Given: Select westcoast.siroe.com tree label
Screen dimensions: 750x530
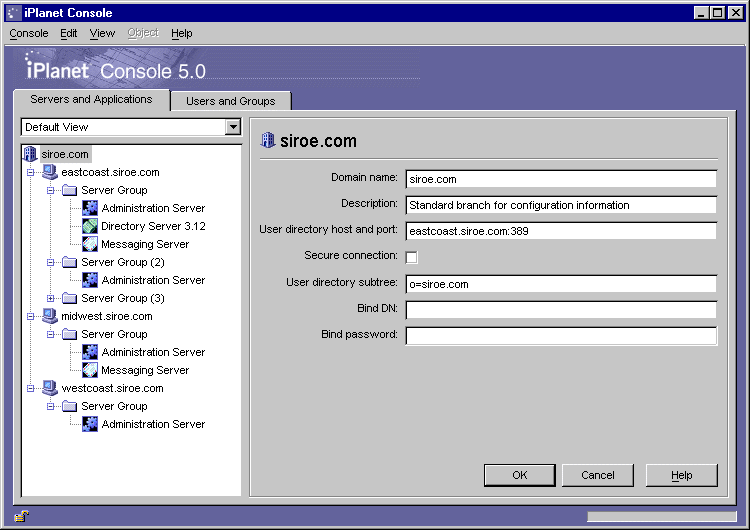Looking at the screenshot, I should (x=112, y=388).
